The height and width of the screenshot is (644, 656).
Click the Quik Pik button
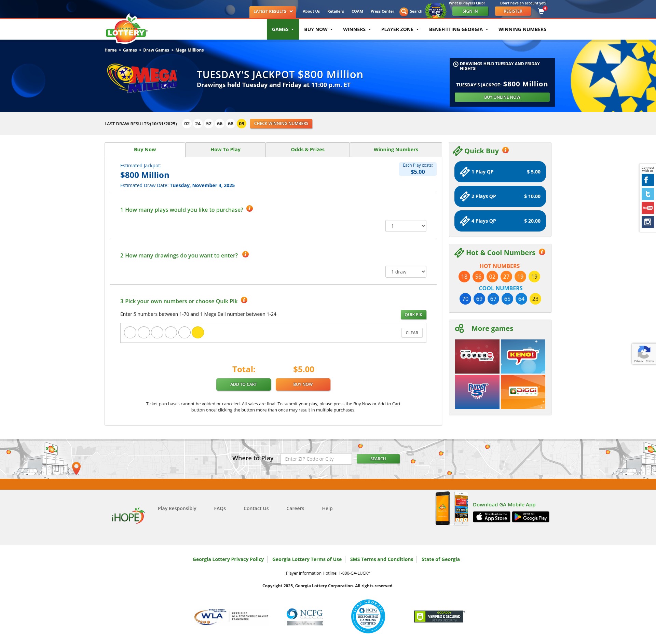413,315
